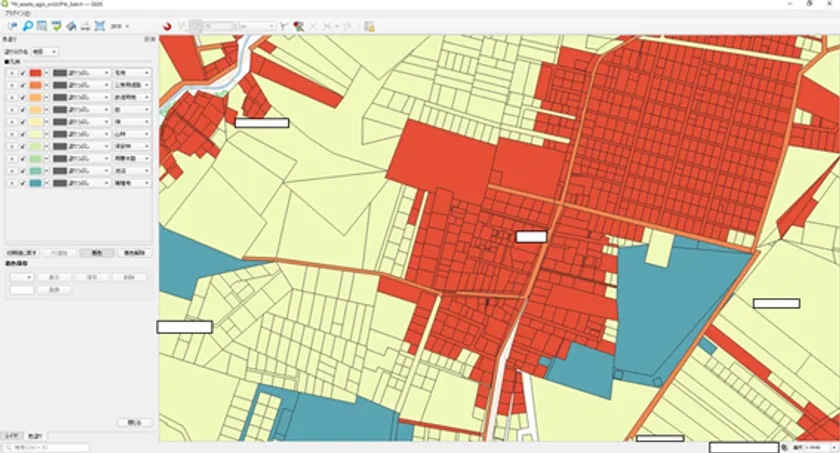840x453 pixels.
Task: Click the reset to defaults button below the legend
Action: [x=22, y=253]
